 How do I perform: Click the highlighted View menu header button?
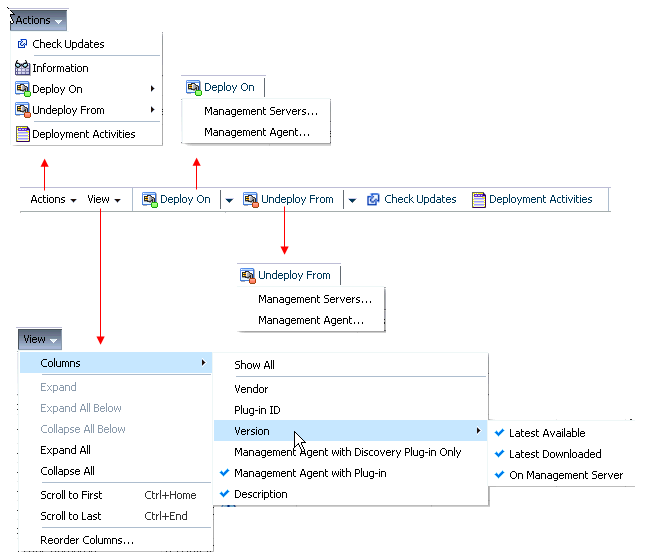39,339
